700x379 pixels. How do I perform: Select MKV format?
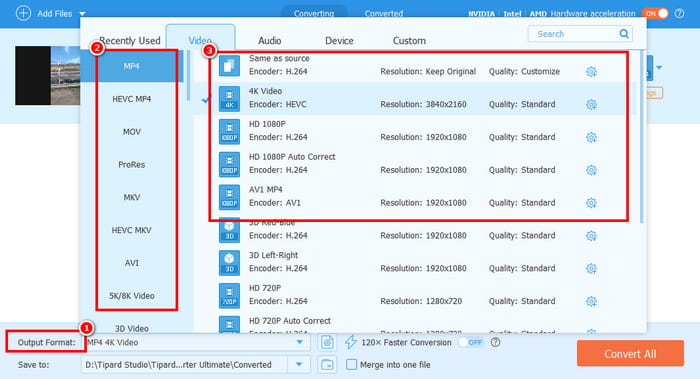pyautogui.click(x=131, y=197)
